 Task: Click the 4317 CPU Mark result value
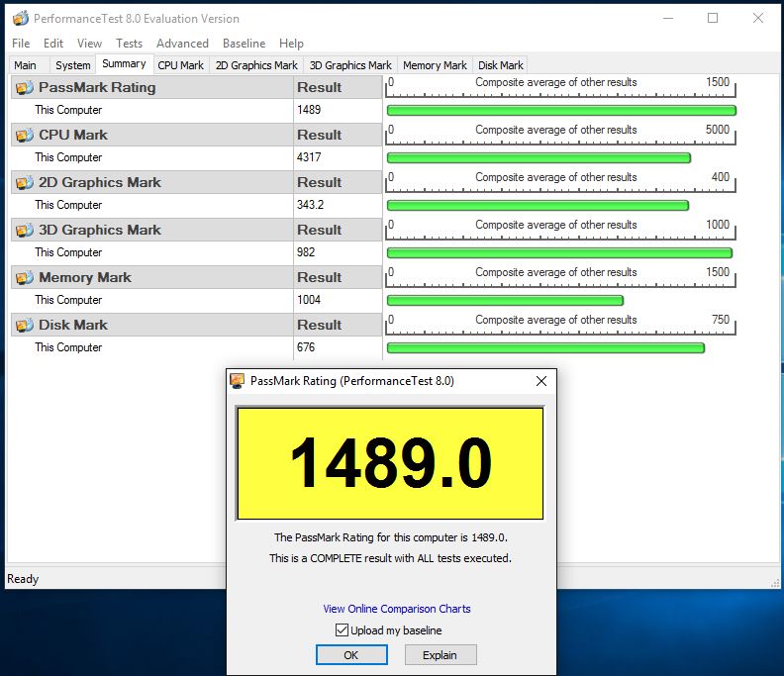pyautogui.click(x=309, y=157)
